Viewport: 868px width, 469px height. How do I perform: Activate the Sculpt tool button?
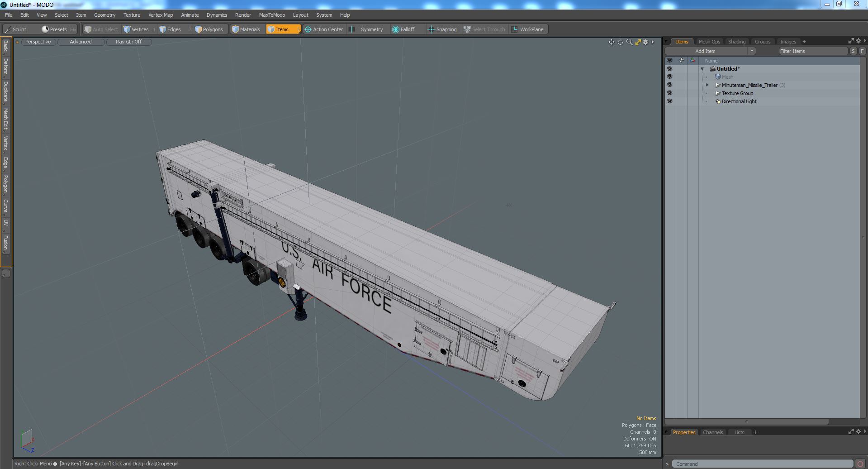20,29
